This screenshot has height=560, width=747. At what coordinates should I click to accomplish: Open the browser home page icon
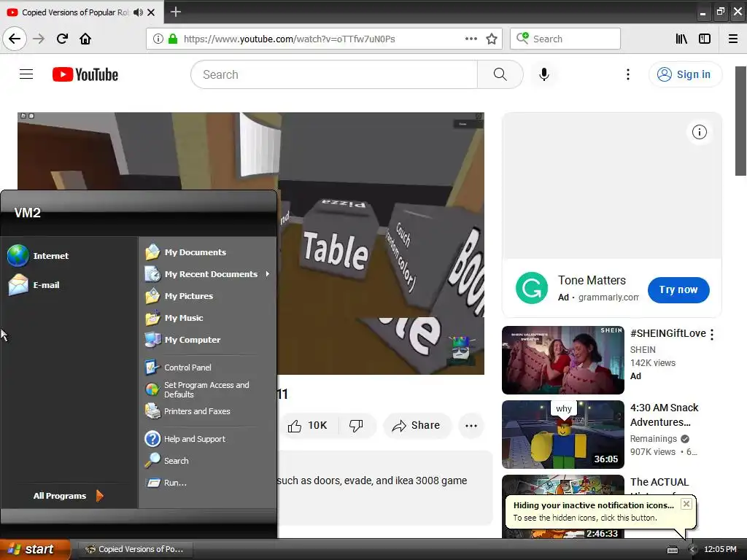coord(85,39)
